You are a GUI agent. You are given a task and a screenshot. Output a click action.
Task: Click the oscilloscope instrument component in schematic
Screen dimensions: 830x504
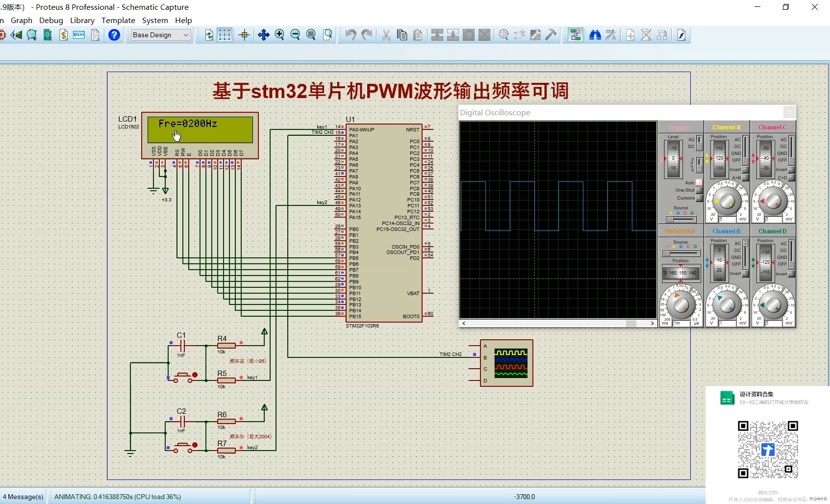506,363
